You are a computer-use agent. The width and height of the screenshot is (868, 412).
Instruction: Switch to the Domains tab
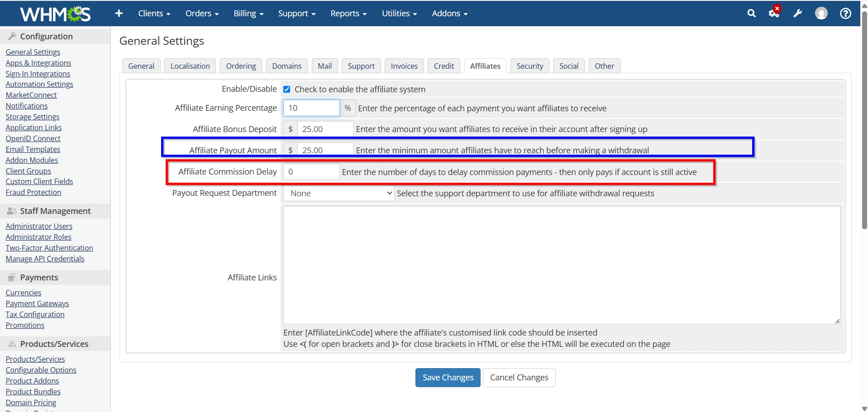coord(286,66)
